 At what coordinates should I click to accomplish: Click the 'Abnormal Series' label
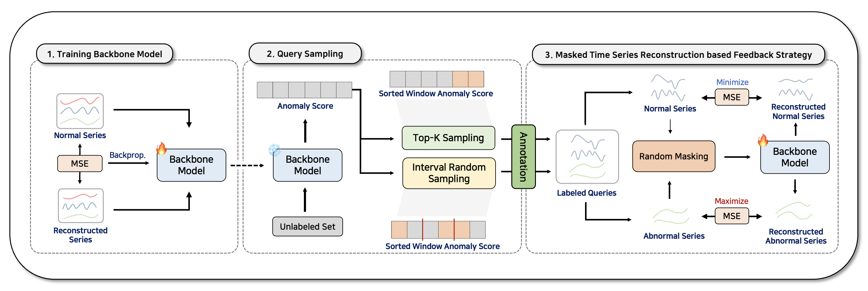(x=674, y=236)
